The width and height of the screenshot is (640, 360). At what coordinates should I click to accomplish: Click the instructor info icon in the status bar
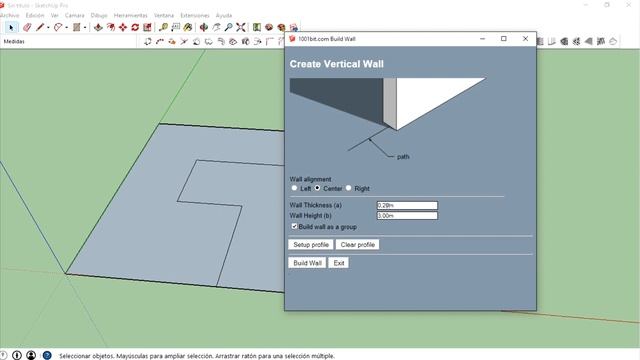(17, 355)
